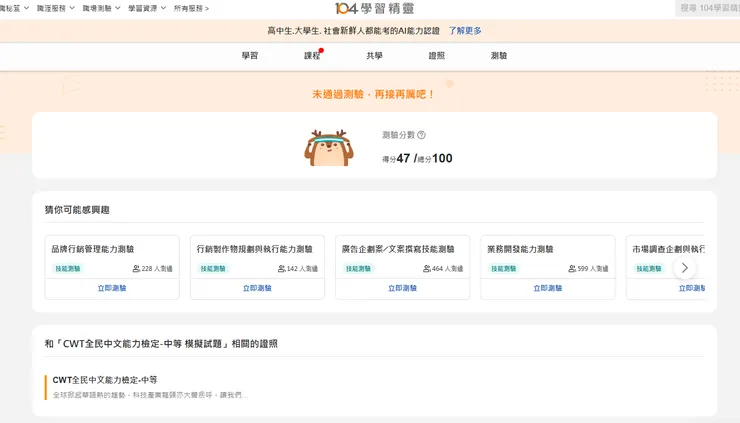This screenshot has width=740, height=423.
Task: Switch to the 測驗 tab
Action: click(x=499, y=56)
